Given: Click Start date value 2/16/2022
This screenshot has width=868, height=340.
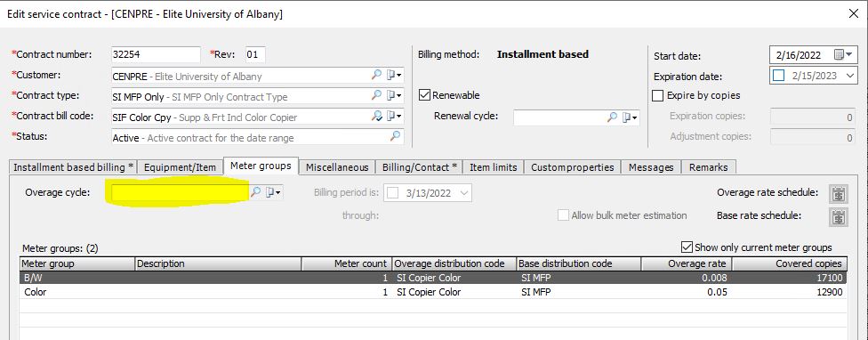Looking at the screenshot, I should (799, 55).
